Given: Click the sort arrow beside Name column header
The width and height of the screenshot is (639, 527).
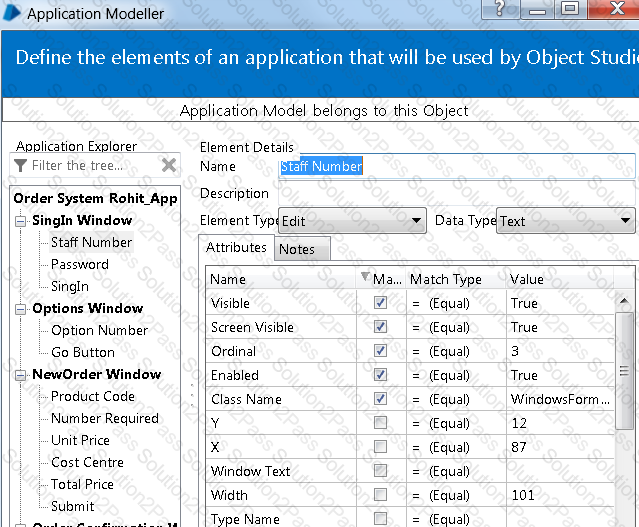Looking at the screenshot, I should pyautogui.click(x=365, y=276).
